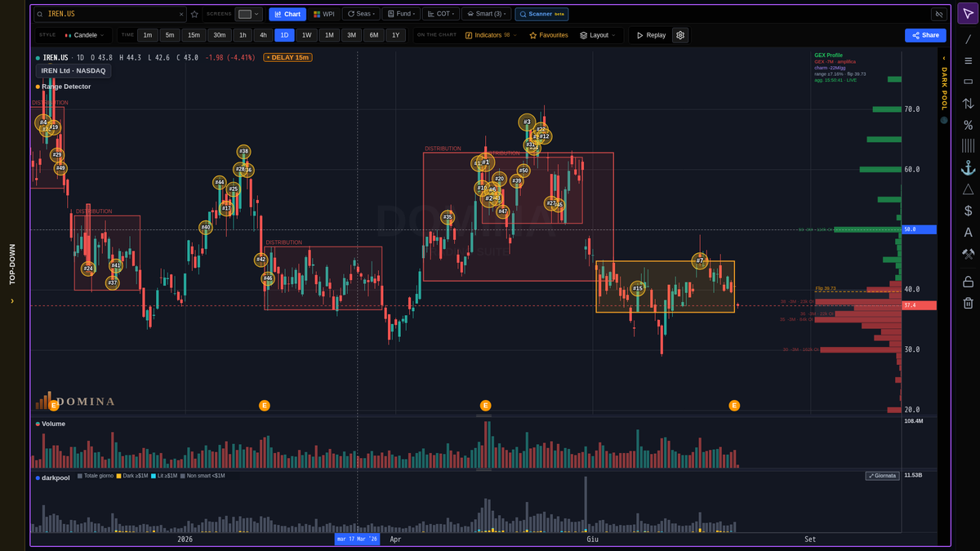Click the range detector marker #38
This screenshot has height=551, width=980.
pos(243,152)
